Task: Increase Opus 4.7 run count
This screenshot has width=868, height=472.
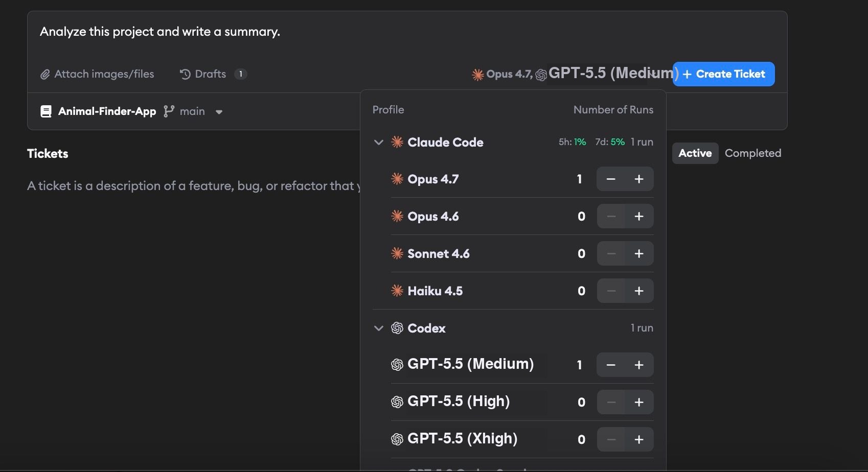Action: pyautogui.click(x=639, y=179)
